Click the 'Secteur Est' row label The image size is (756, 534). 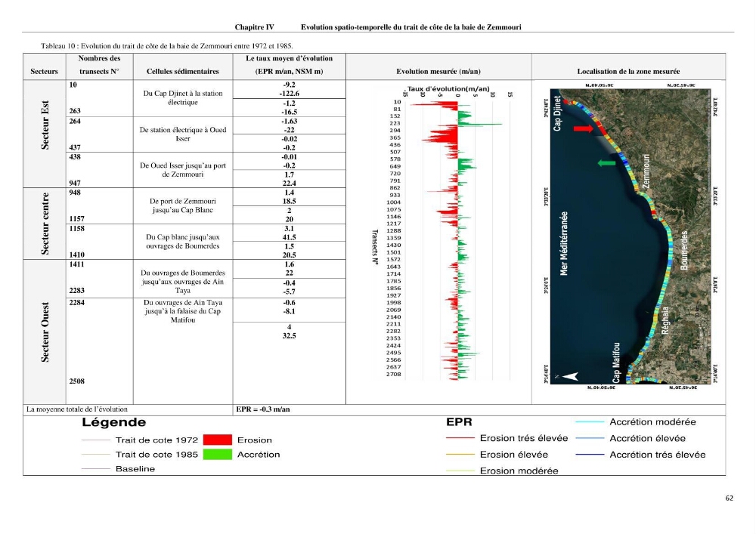pyautogui.click(x=45, y=125)
